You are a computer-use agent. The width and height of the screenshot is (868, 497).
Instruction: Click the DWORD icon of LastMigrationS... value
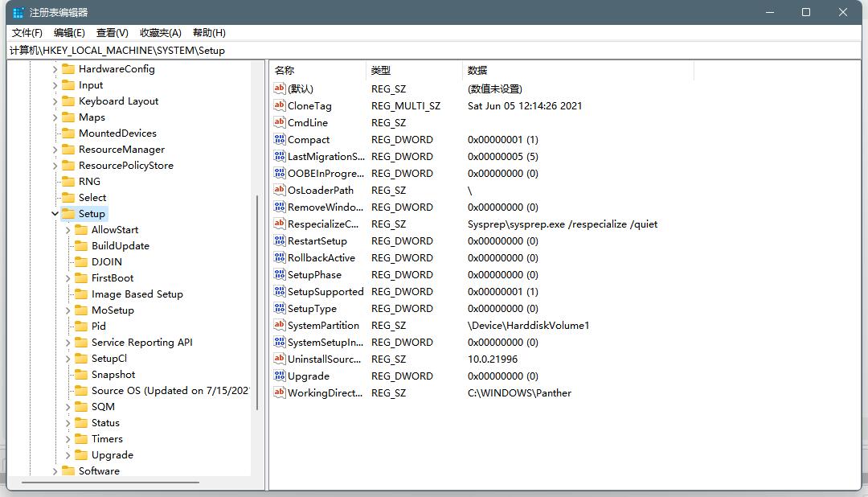pos(280,156)
